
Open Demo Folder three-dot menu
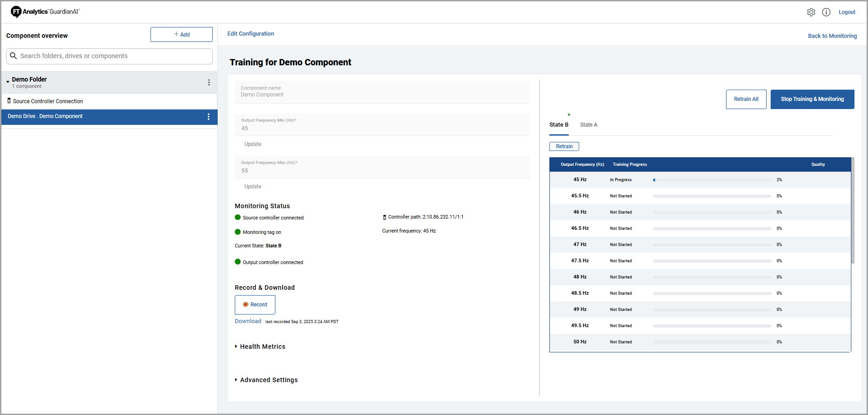click(x=209, y=82)
